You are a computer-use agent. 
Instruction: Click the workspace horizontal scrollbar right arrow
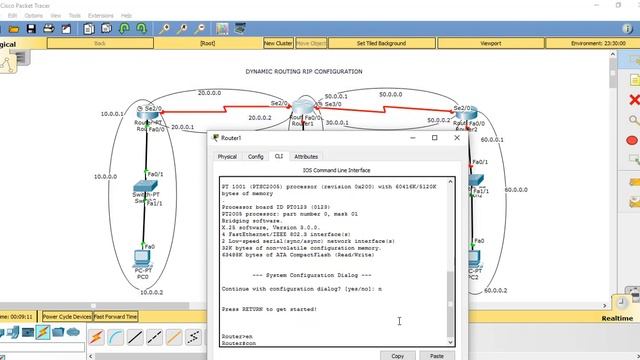click(605, 305)
